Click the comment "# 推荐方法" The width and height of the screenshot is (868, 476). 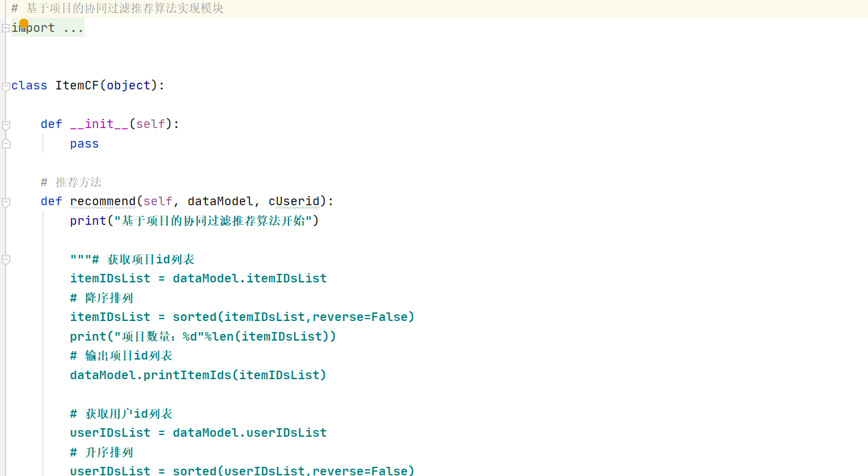[71, 183]
